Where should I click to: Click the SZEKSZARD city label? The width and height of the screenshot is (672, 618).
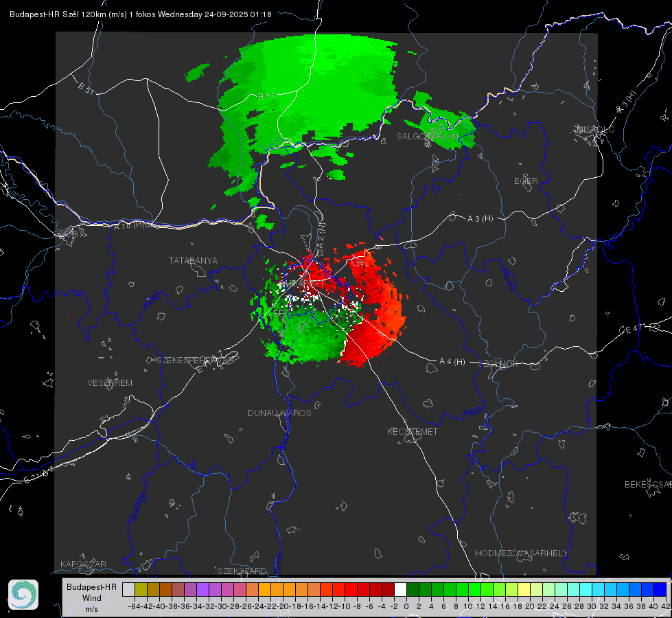[242, 571]
